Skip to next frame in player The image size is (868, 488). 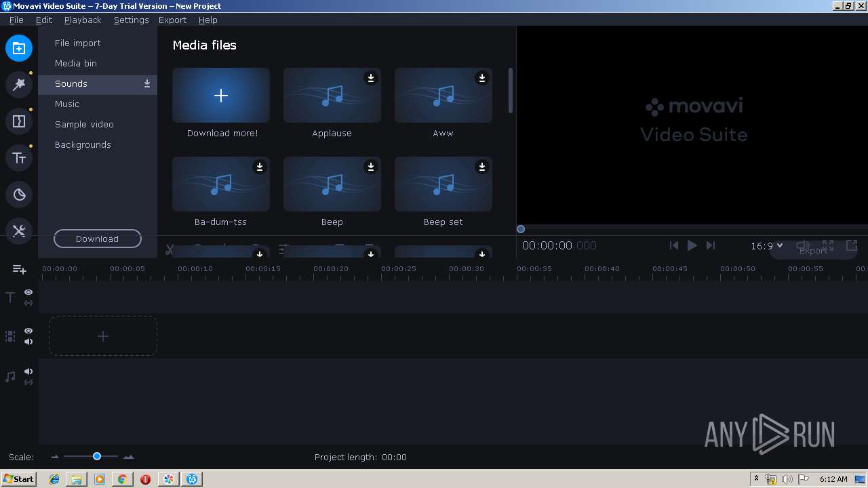[x=711, y=245]
